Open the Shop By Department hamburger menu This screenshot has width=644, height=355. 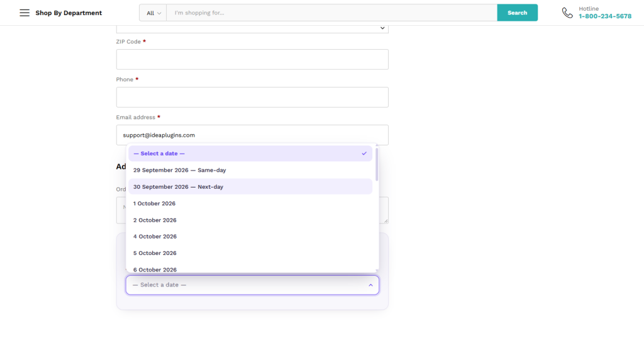25,13
